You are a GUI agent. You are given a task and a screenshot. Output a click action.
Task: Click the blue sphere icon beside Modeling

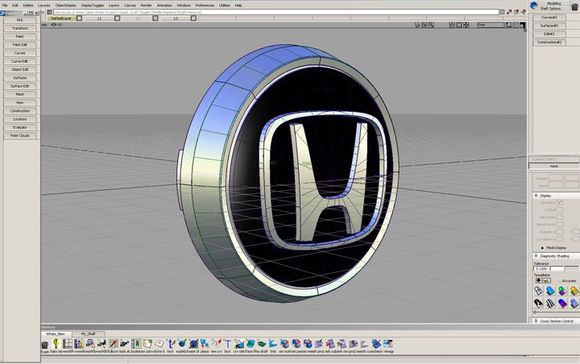click(x=534, y=6)
